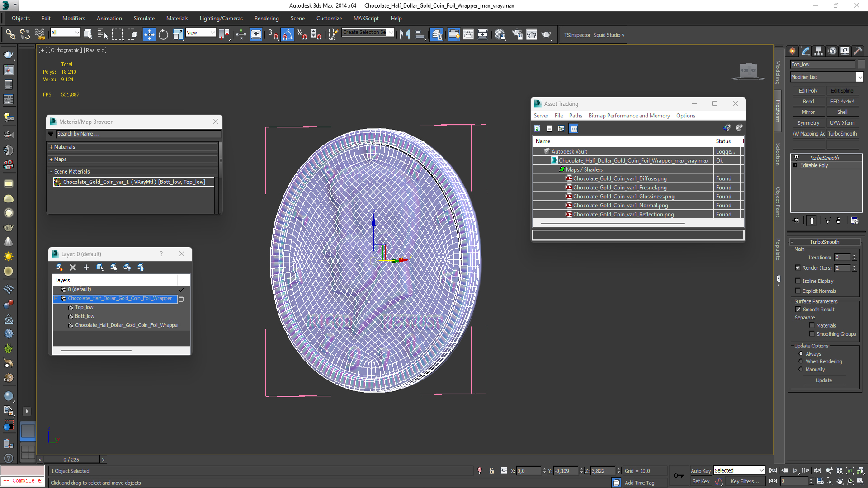Enable Separate by Materials checkbox
The width and height of the screenshot is (868, 488).
click(x=811, y=325)
